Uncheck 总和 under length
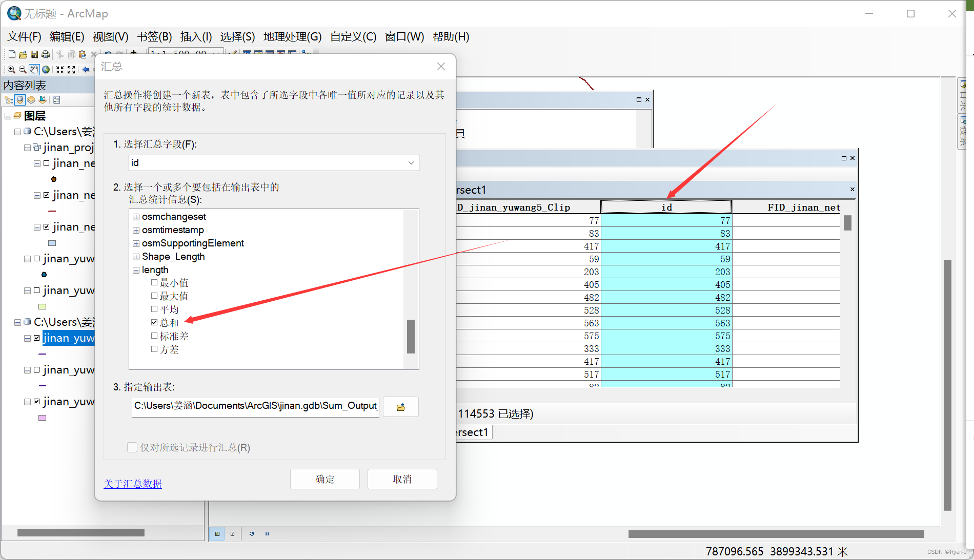 pos(154,322)
